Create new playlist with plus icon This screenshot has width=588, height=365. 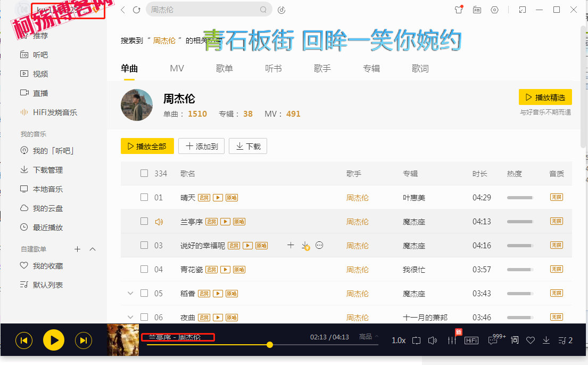click(77, 249)
